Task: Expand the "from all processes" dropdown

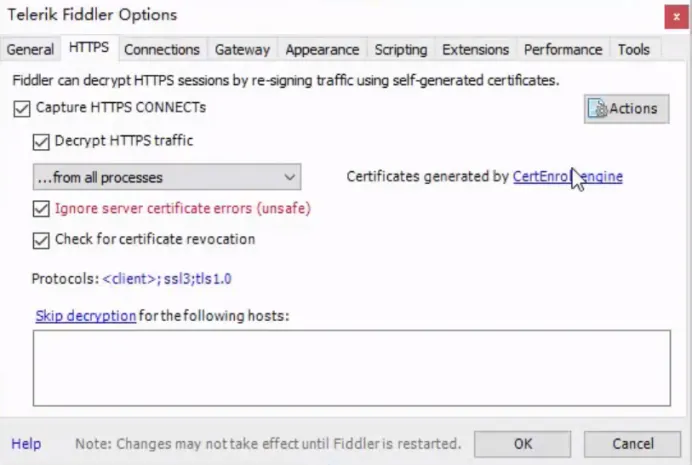Action: [x=167, y=178]
